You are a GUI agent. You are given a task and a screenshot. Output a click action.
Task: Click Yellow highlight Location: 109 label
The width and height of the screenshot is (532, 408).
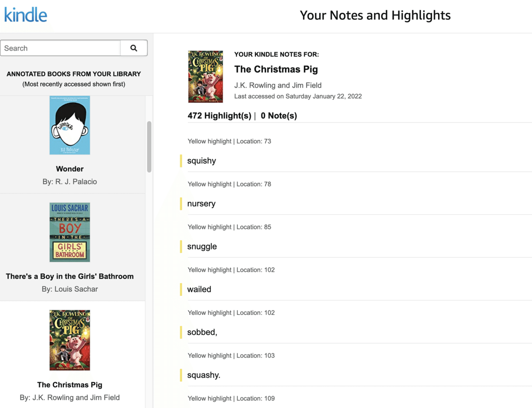(x=231, y=398)
